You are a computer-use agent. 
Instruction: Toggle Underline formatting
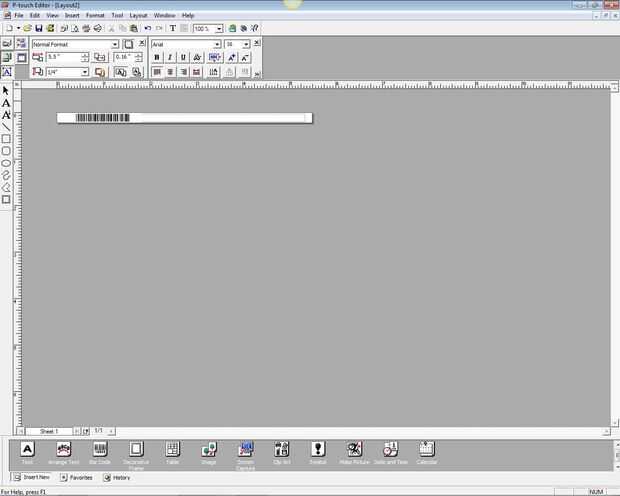183,58
